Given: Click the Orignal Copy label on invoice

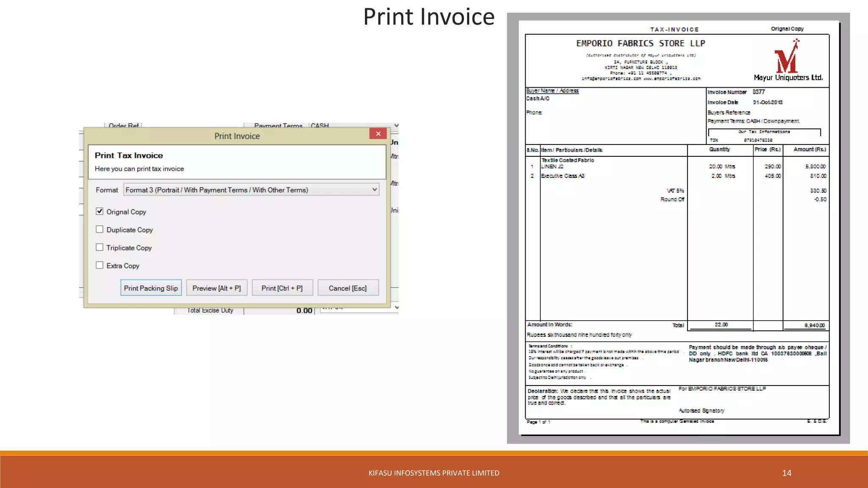Looking at the screenshot, I should tap(787, 29).
